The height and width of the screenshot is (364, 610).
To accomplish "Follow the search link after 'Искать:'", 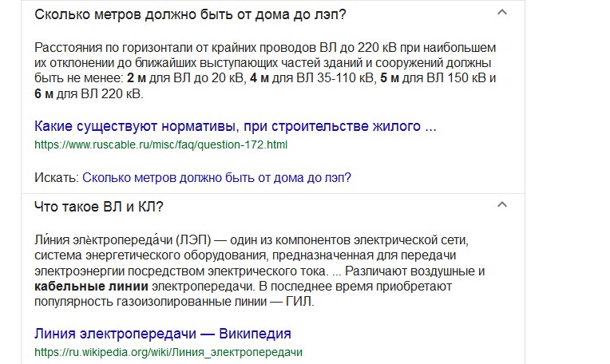I will [x=216, y=177].
